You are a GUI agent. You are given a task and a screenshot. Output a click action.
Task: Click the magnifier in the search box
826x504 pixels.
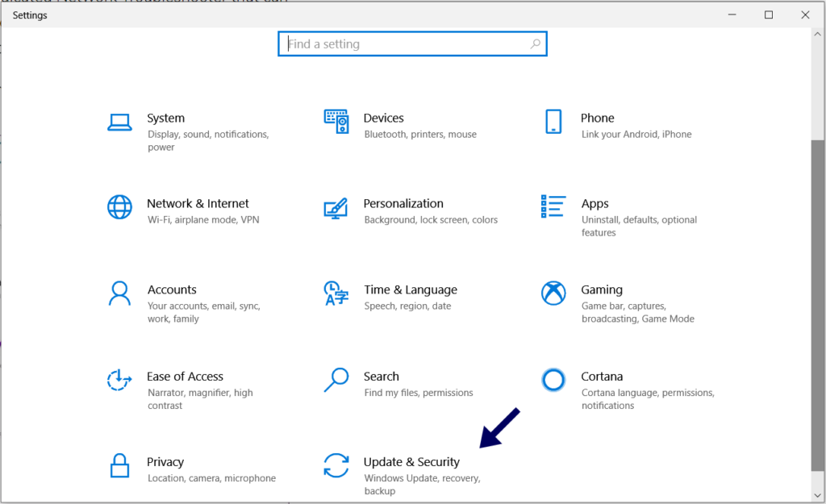pos(536,44)
